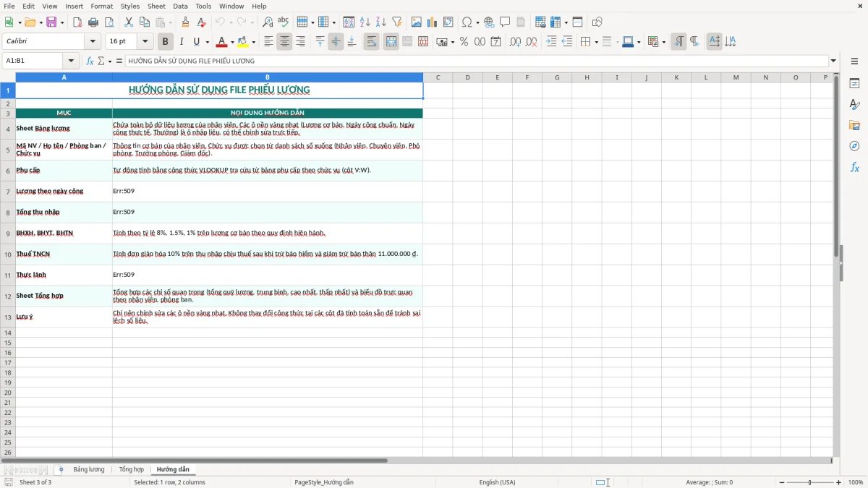The image size is (868, 488).
Task: Open Find & Replace
Action: (x=268, y=22)
